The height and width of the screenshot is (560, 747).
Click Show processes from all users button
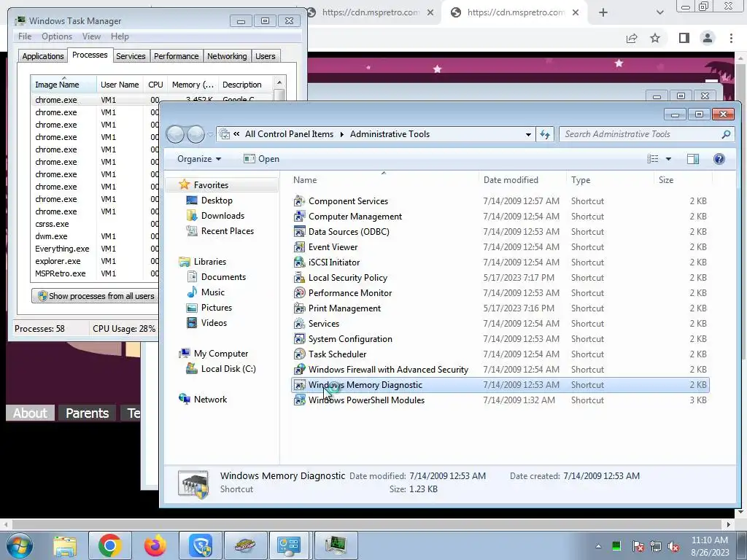pos(96,296)
